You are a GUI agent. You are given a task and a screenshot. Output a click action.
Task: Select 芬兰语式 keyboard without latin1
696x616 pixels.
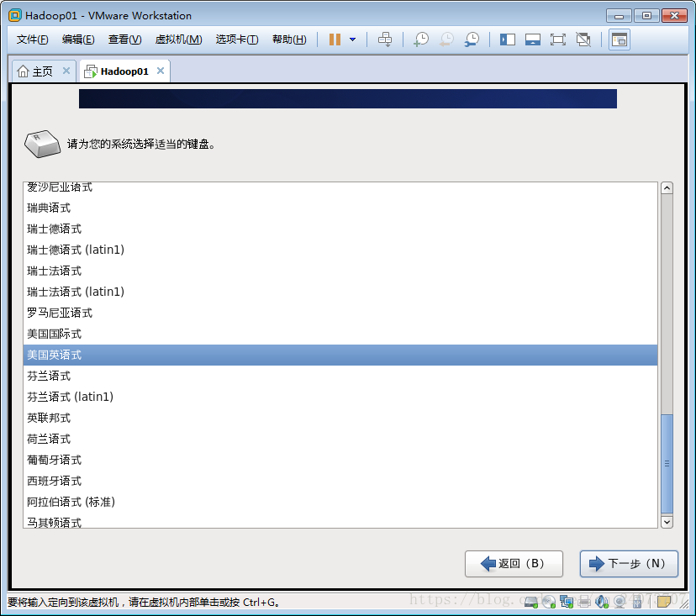[x=340, y=376]
